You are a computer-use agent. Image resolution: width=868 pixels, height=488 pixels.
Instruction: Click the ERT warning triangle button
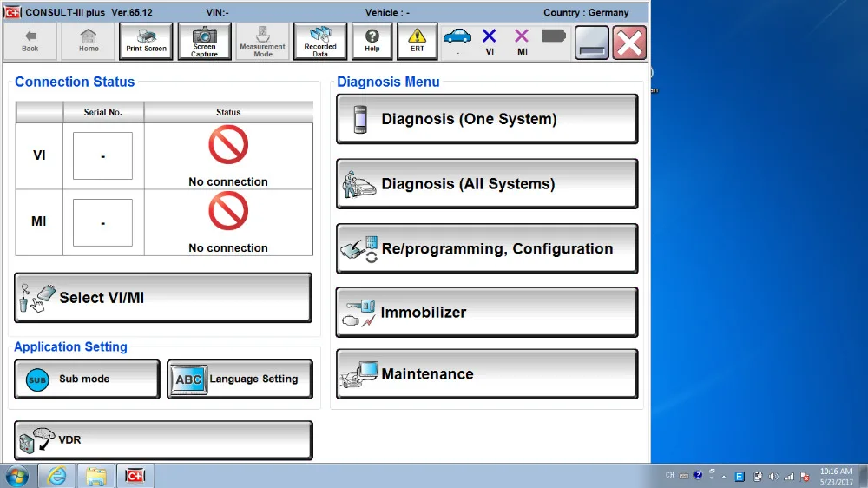[x=417, y=41]
